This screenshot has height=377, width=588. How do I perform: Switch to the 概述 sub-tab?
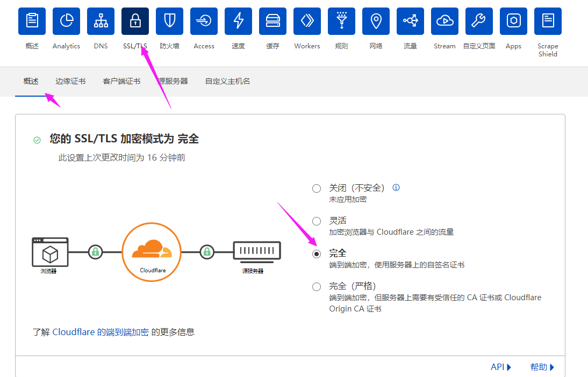pyautogui.click(x=31, y=81)
